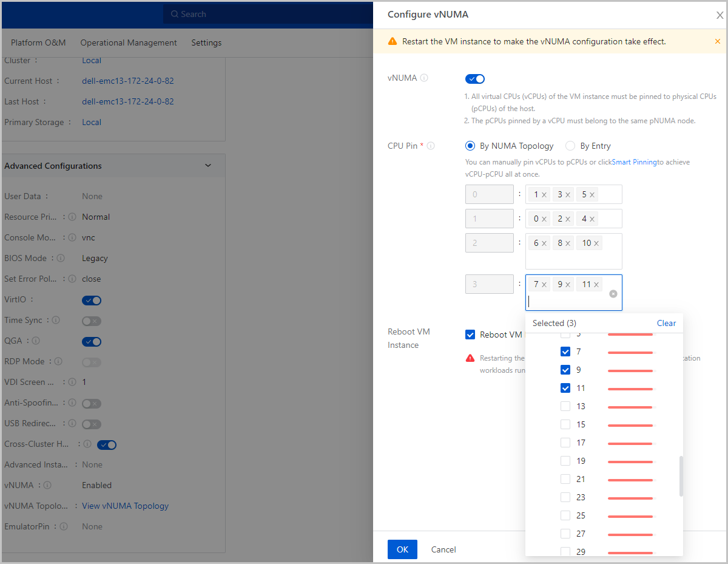Click Clear in the selected list header
This screenshot has width=728, height=564.
click(666, 323)
